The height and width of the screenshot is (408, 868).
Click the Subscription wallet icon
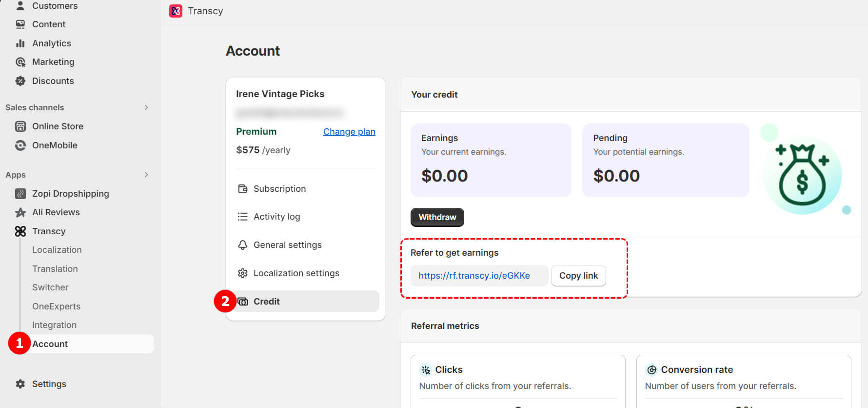tap(242, 189)
